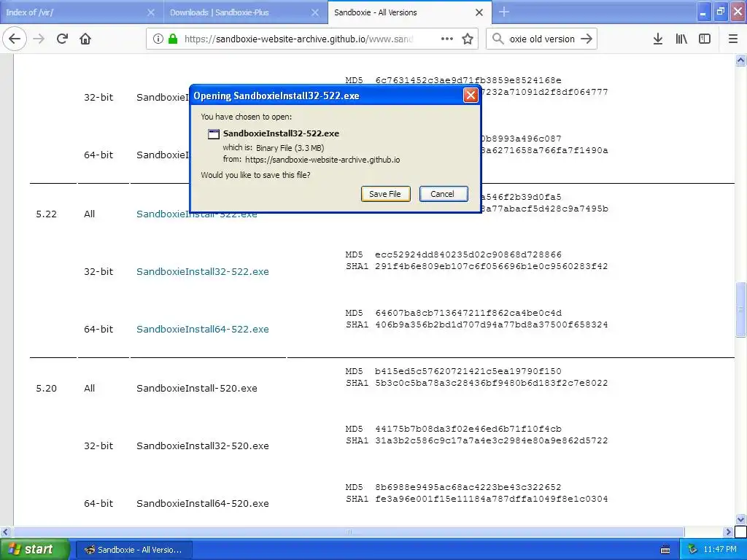
Task: Submit search with the arrow button
Action: coord(587,39)
